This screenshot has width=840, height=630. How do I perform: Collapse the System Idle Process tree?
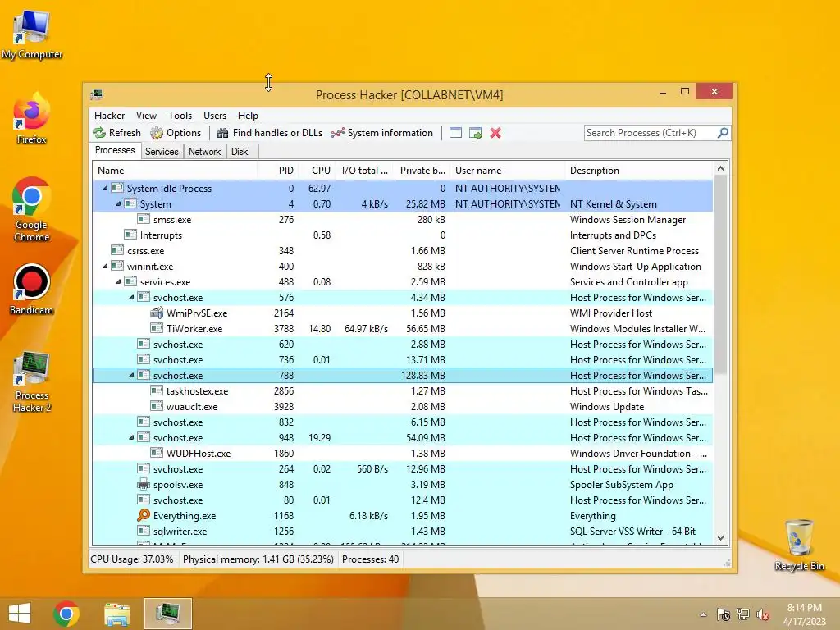pos(105,188)
